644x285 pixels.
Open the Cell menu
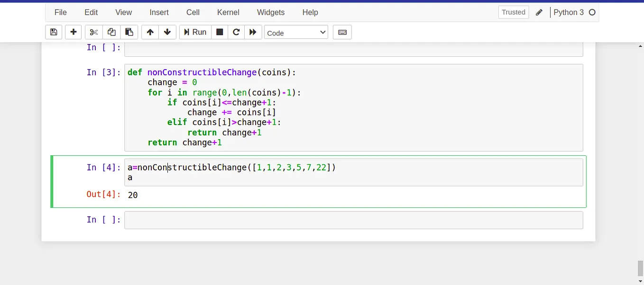click(193, 12)
